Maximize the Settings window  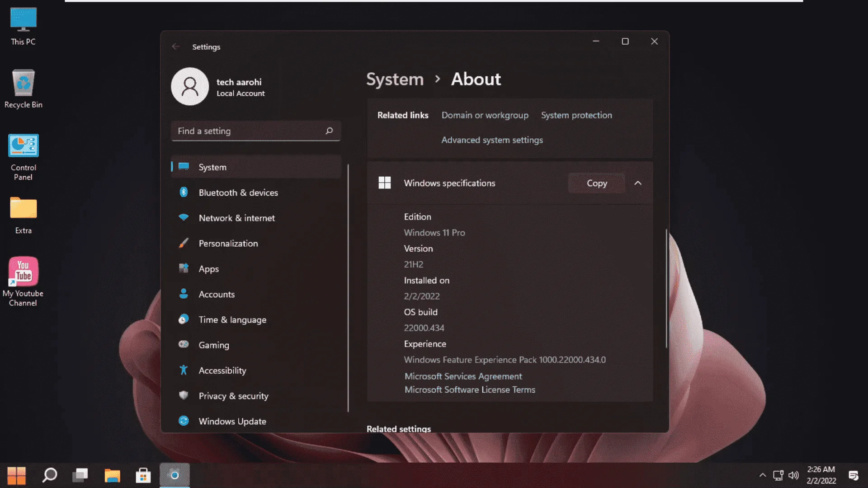pos(625,41)
